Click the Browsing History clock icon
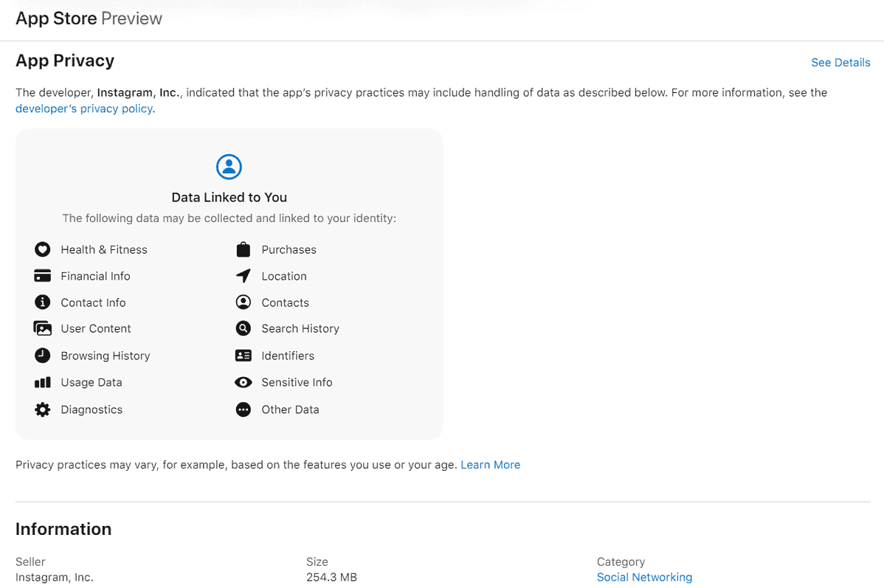The image size is (884, 588). [42, 355]
